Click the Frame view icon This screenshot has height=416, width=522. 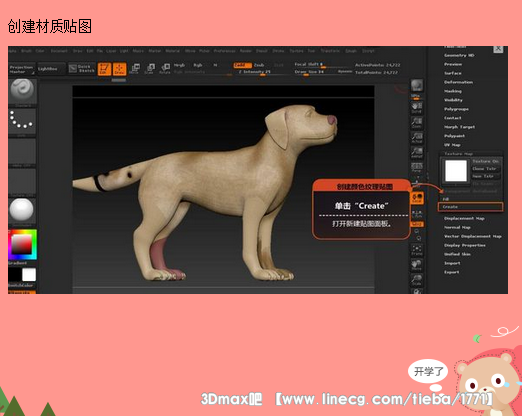pos(417,250)
